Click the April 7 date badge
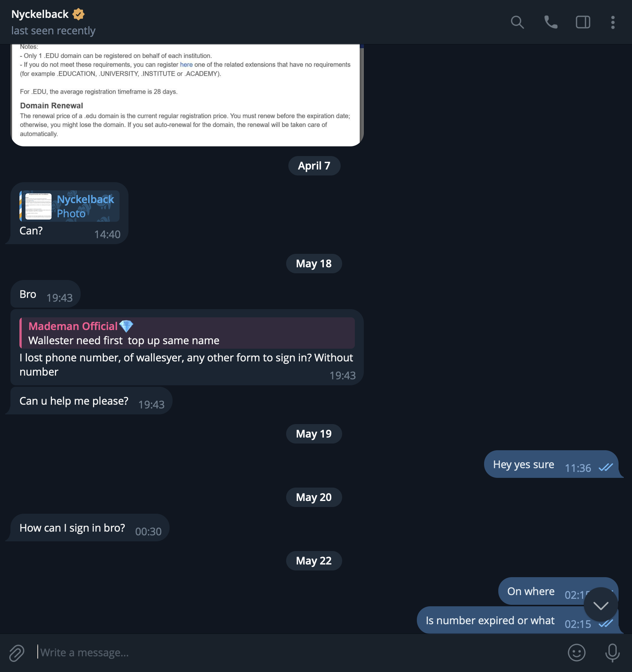Image resolution: width=632 pixels, height=672 pixels. [x=314, y=166]
